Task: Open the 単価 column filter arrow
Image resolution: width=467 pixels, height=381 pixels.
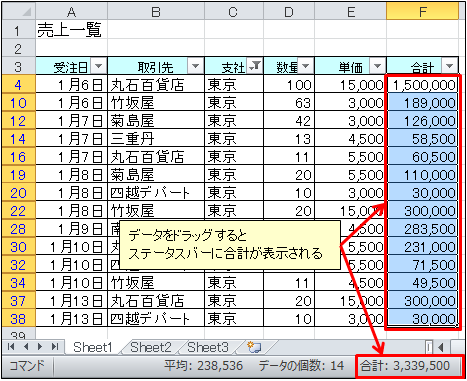Action: [377, 66]
